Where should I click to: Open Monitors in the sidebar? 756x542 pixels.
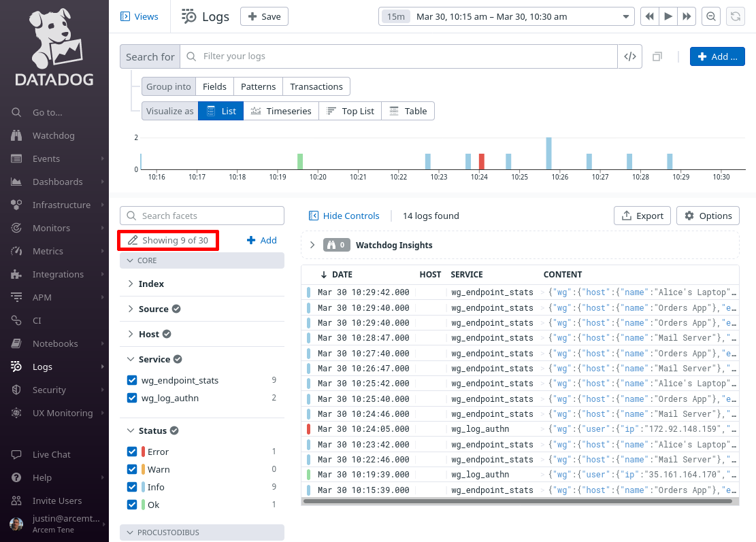(x=51, y=228)
